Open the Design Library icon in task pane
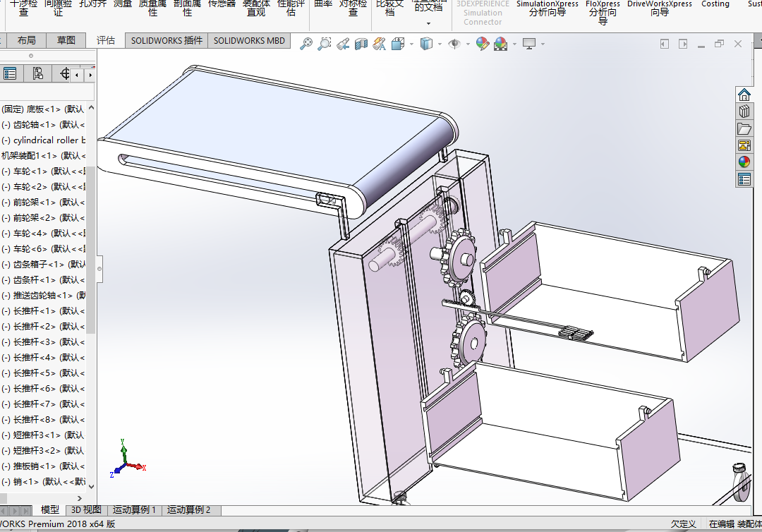 (x=744, y=111)
